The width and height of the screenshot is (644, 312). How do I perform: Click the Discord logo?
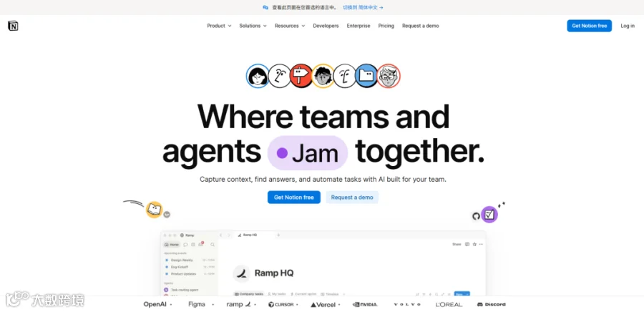491,305
